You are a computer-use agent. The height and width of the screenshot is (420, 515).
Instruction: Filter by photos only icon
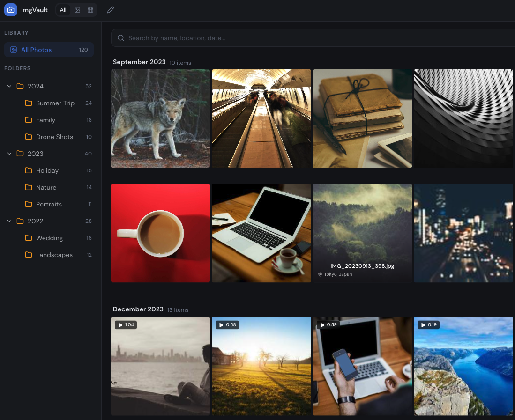coord(77,10)
